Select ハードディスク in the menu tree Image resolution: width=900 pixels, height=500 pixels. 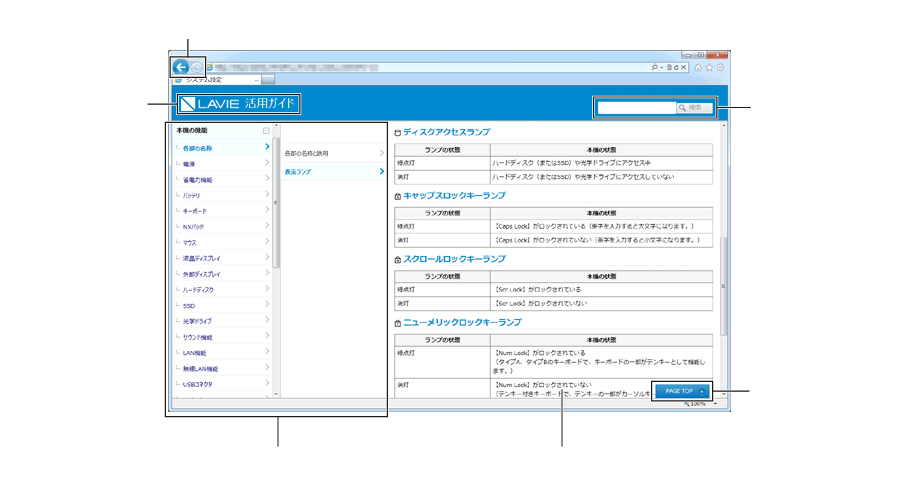click(198, 290)
